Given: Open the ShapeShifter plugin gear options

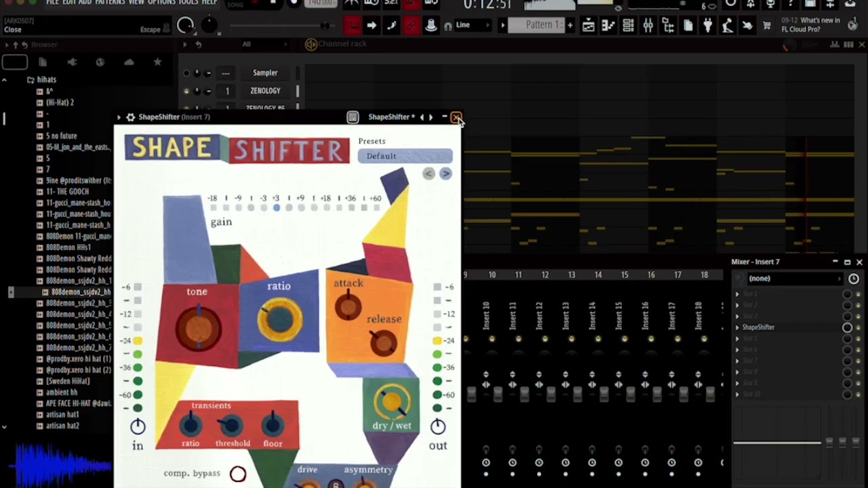Looking at the screenshot, I should coord(130,117).
